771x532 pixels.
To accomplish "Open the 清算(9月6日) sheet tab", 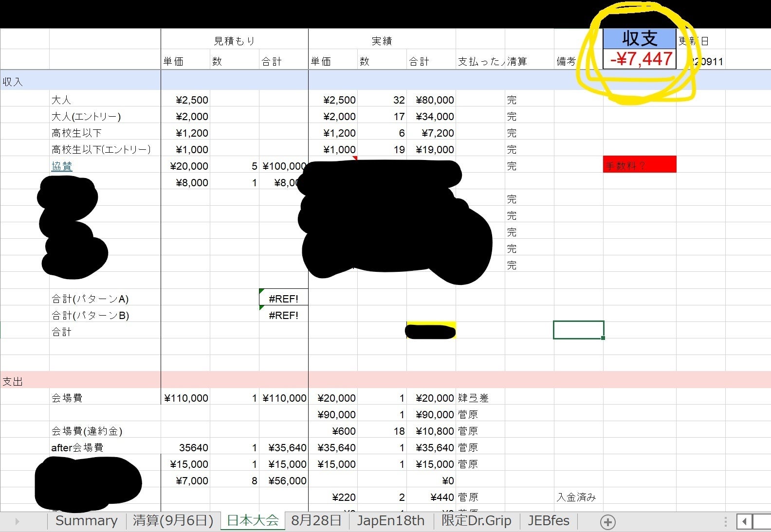I will coord(173,521).
